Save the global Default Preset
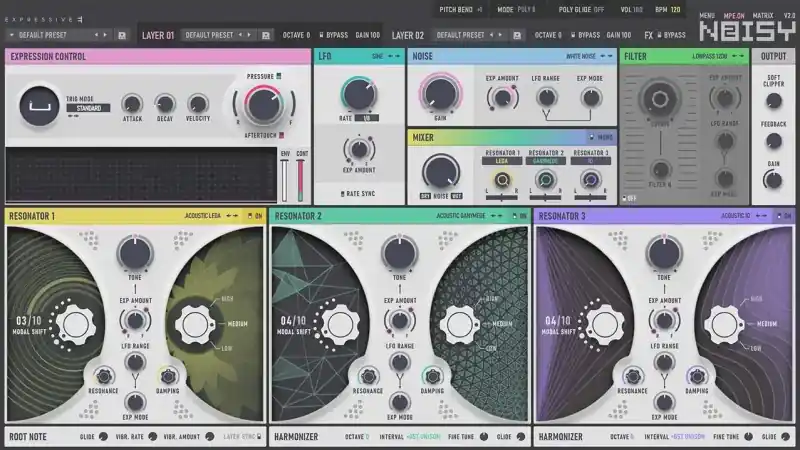This screenshot has height=450, width=800. [x=122, y=35]
